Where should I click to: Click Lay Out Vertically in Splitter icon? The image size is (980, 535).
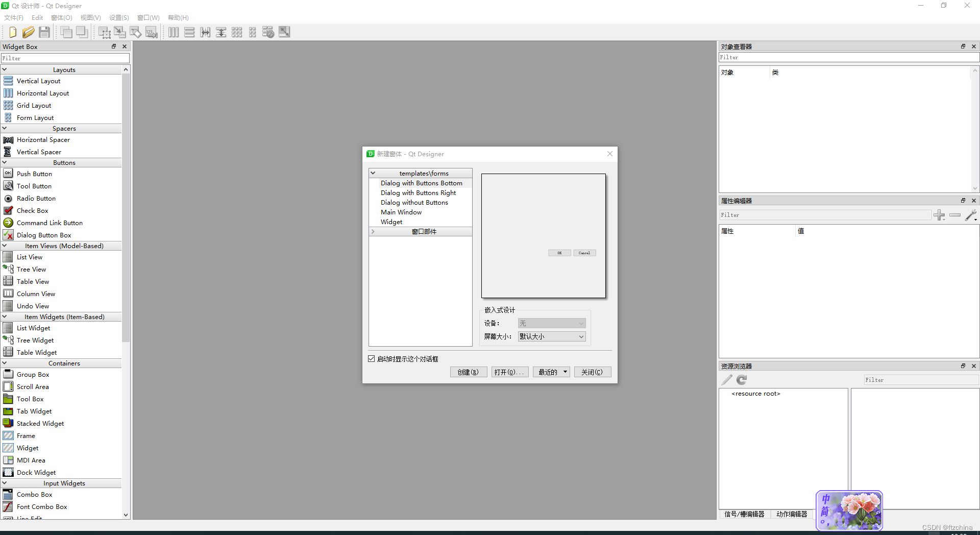pyautogui.click(x=221, y=32)
